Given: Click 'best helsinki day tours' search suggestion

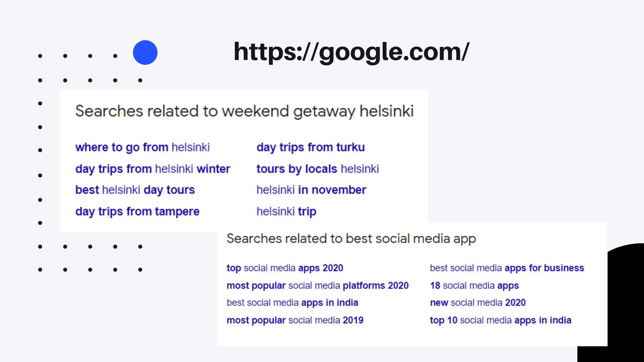Looking at the screenshot, I should [x=135, y=190].
